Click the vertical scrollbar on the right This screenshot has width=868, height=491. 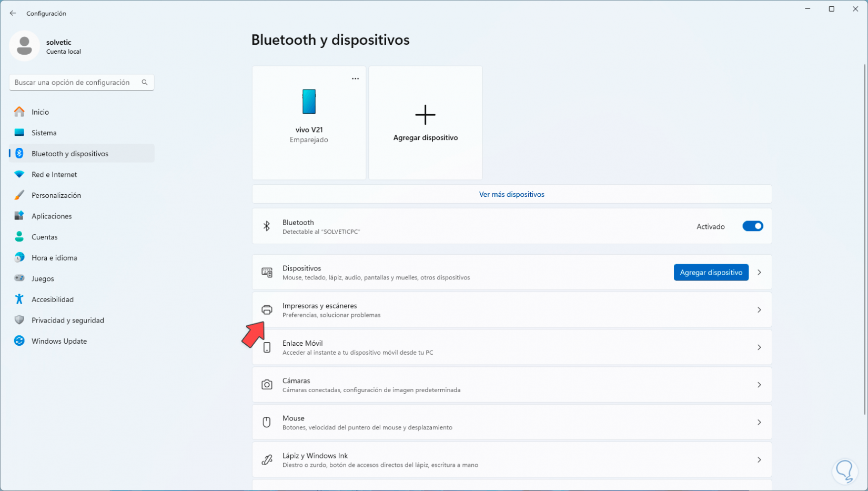[865, 237]
